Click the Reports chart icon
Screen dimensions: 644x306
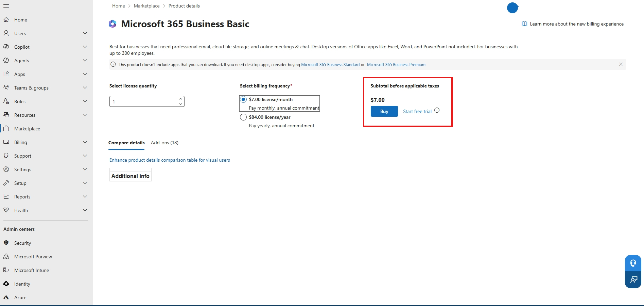[6, 197]
